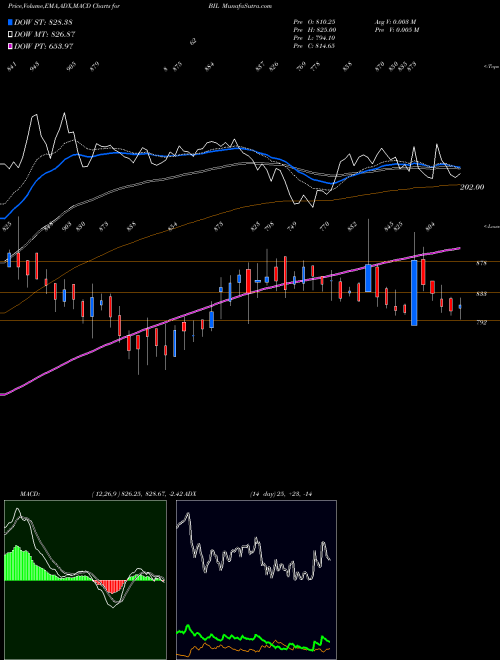Image resolution: width=500 pixels, height=660 pixels.
Task: Click the '(12,26,9) 826.25, 828.67, -2.42' MACD values
Action: click(x=136, y=494)
